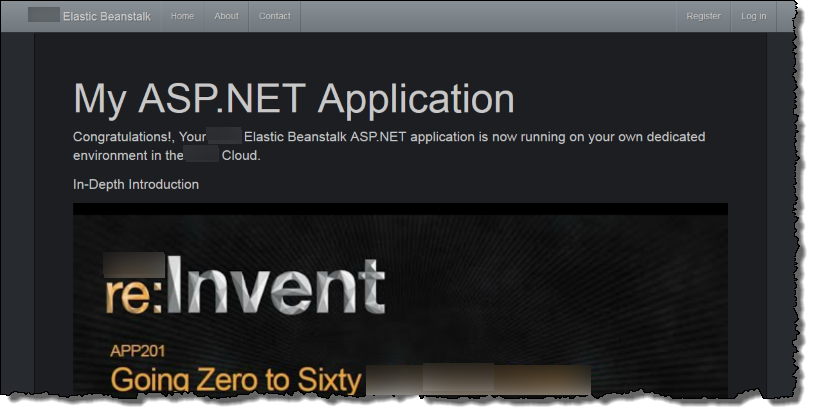Click the blurred logo beside Elastic Beanstalk
The height and width of the screenshot is (414, 815).
[43, 16]
